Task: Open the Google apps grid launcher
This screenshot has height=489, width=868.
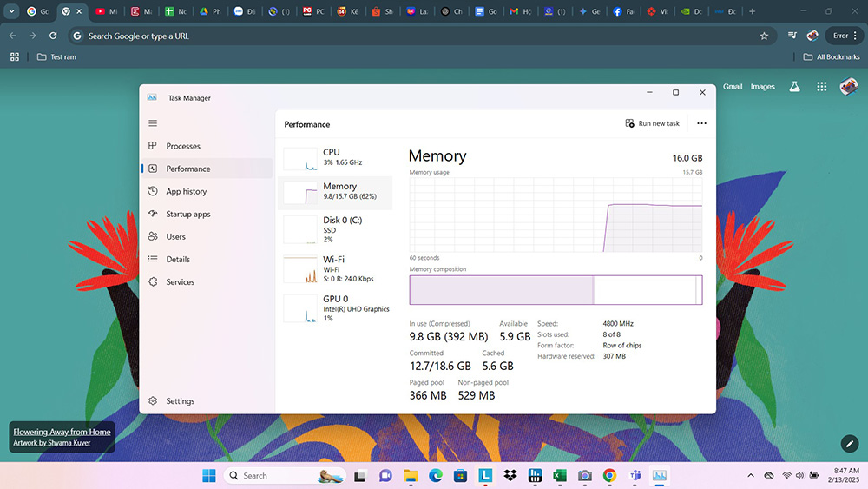Action: pos(821,86)
